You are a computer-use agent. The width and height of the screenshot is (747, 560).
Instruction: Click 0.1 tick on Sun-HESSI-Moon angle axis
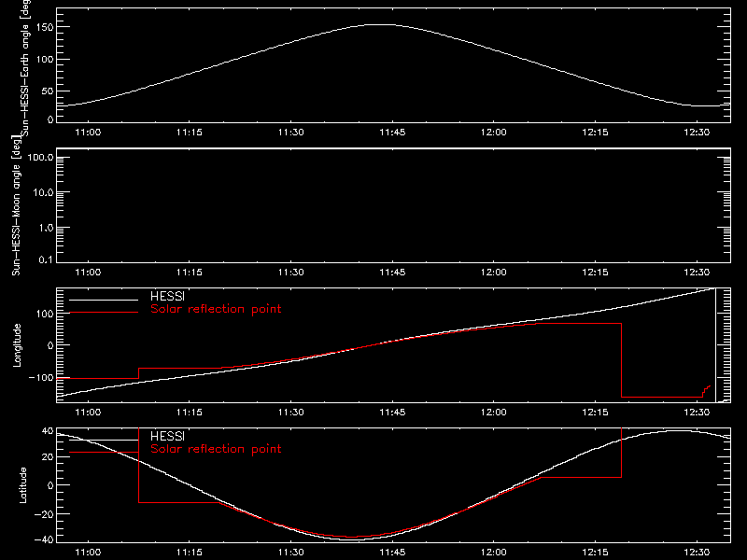coord(46,259)
